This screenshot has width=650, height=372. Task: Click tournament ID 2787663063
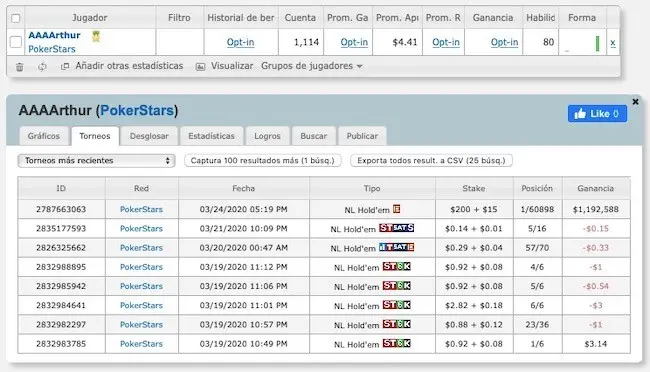click(61, 209)
